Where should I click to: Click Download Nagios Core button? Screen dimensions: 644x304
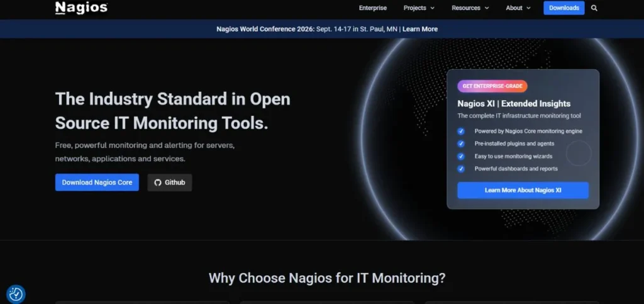[x=97, y=183]
